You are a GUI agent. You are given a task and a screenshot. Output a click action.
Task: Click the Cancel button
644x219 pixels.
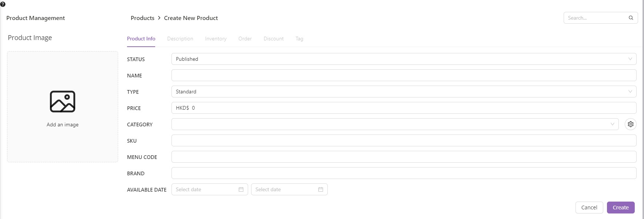[x=589, y=208]
